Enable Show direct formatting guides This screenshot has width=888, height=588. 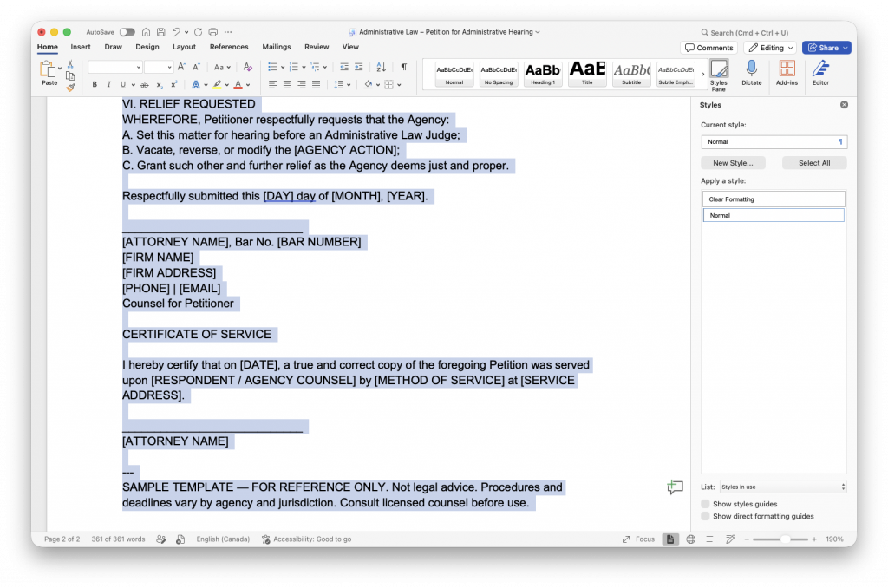pos(705,516)
